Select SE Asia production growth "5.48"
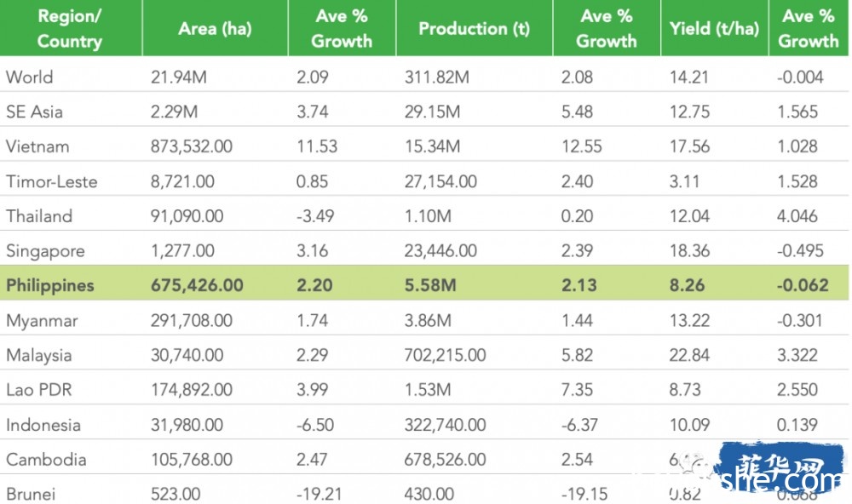852x504 pixels. (577, 112)
